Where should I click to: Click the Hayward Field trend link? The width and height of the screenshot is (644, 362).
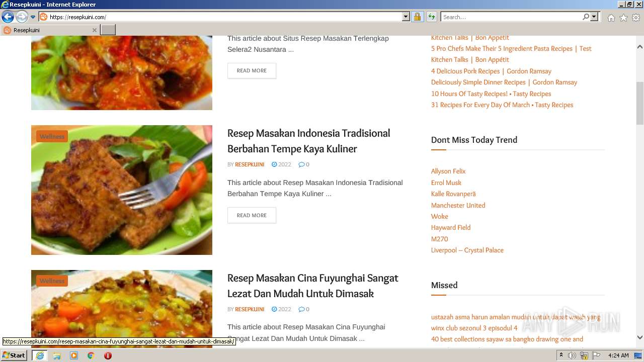pos(451,228)
